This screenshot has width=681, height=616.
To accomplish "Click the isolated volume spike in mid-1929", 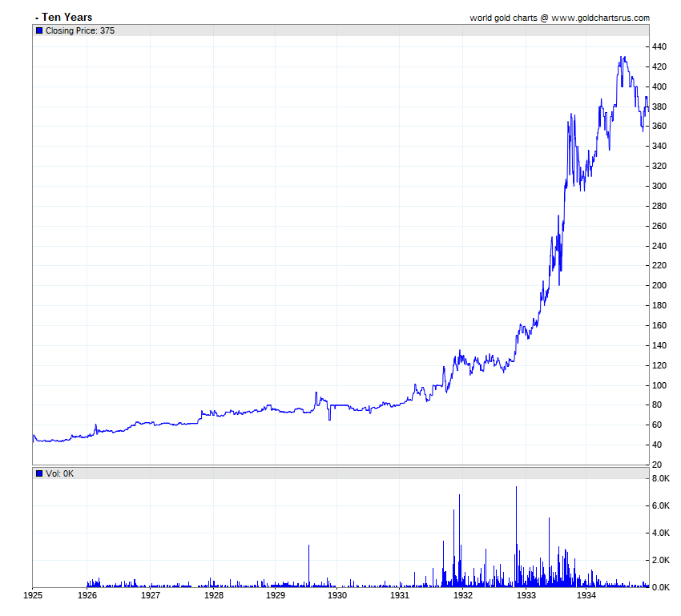I will (x=308, y=546).
